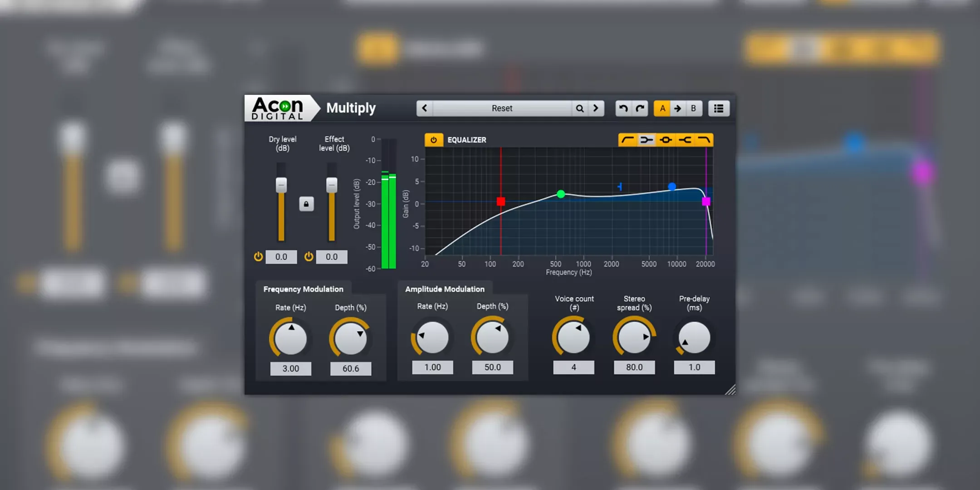This screenshot has height=490, width=980.
Task: Toggle the level link lock button
Action: 306,204
